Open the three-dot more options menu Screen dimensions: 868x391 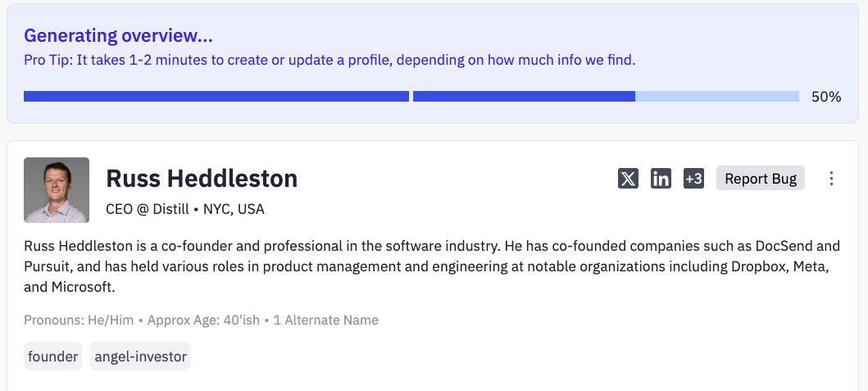(x=831, y=179)
